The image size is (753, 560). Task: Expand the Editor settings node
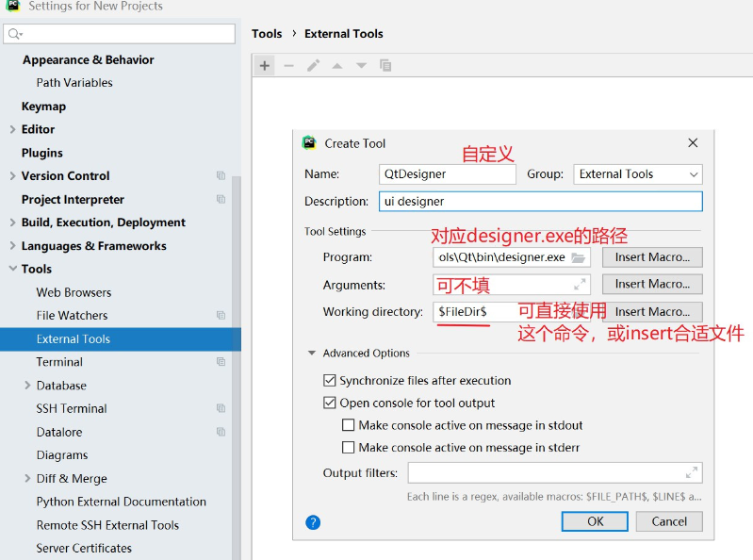[x=12, y=129]
